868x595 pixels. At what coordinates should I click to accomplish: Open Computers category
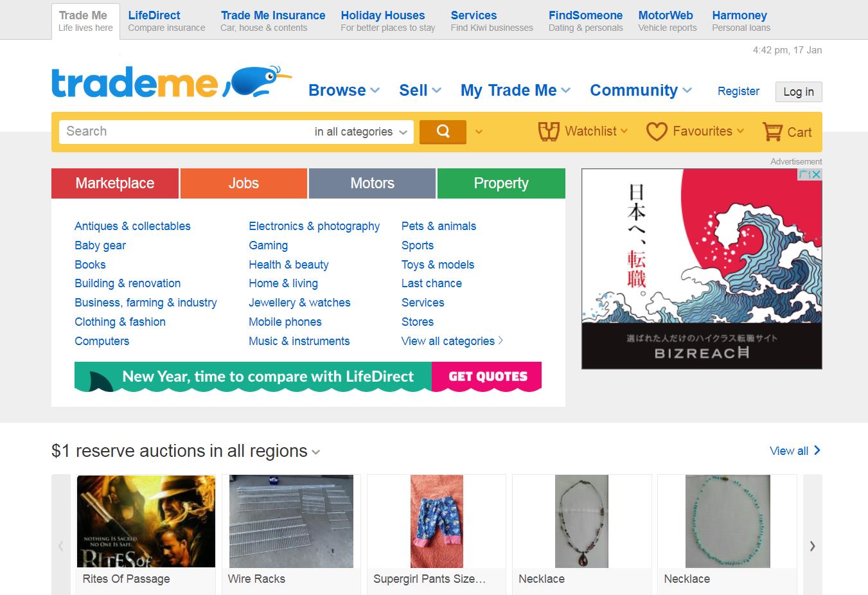point(102,341)
